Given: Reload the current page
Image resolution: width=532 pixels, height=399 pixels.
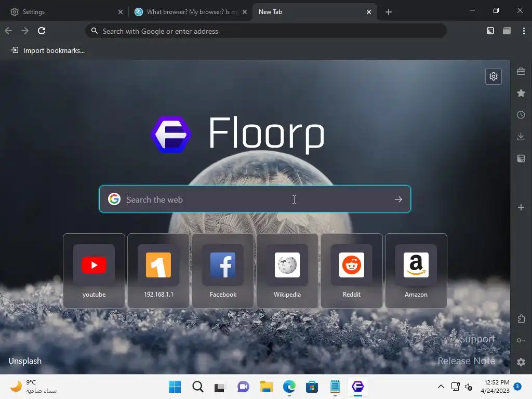Looking at the screenshot, I should (x=42, y=31).
